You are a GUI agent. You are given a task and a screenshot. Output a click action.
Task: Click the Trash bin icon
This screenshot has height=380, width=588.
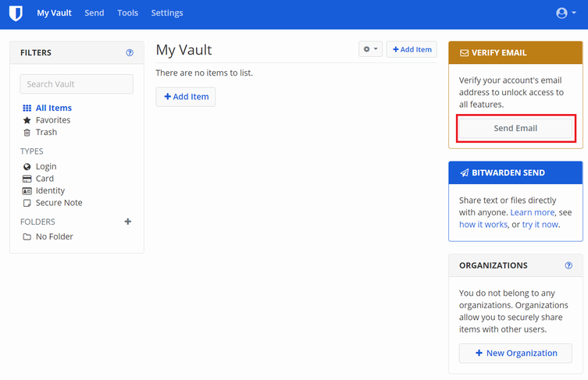coord(27,133)
